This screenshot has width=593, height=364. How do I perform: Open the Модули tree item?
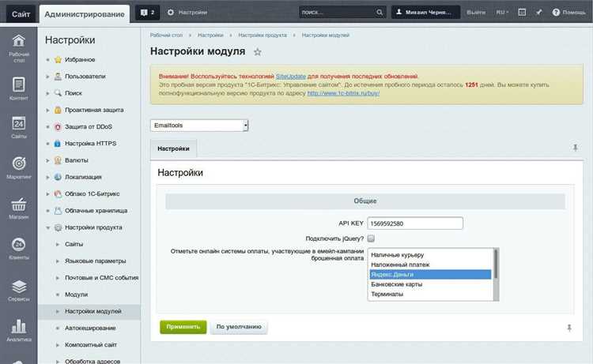(76, 295)
